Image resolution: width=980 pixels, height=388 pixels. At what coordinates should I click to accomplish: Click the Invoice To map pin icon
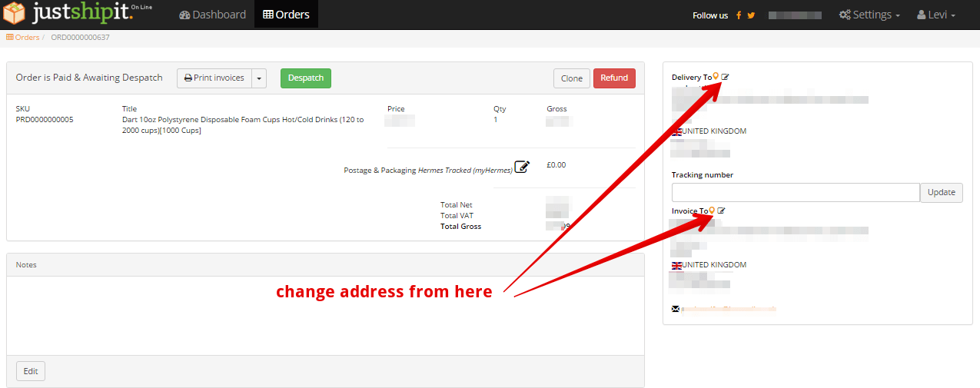point(712,211)
